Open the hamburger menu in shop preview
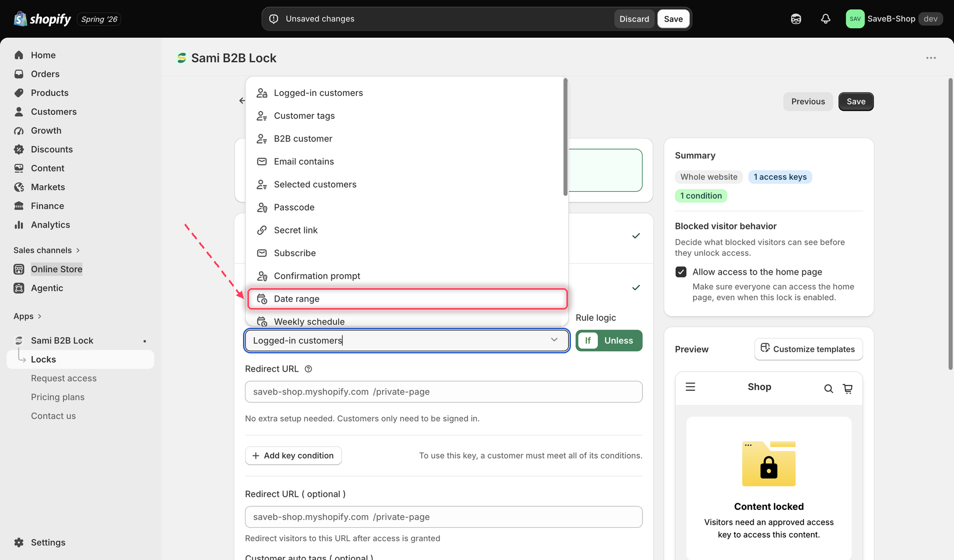 tap(691, 387)
